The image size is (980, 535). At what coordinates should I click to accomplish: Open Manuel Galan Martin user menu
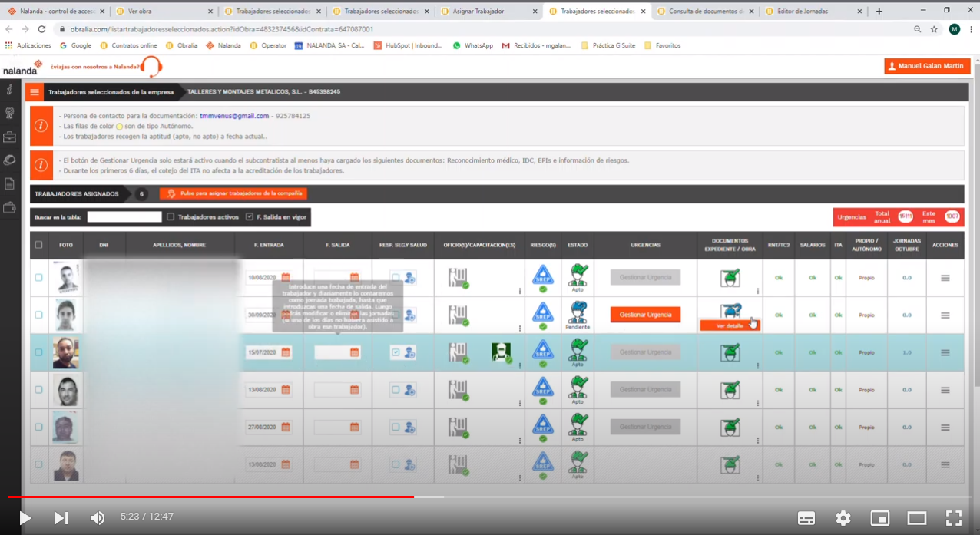[926, 66]
